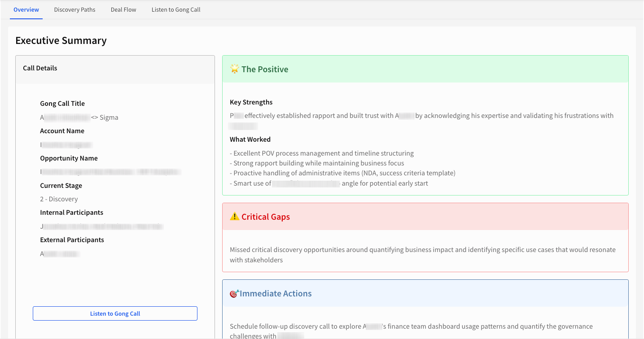This screenshot has height=339, width=644.
Task: Select the Executive Summary heading
Action: pos(61,40)
